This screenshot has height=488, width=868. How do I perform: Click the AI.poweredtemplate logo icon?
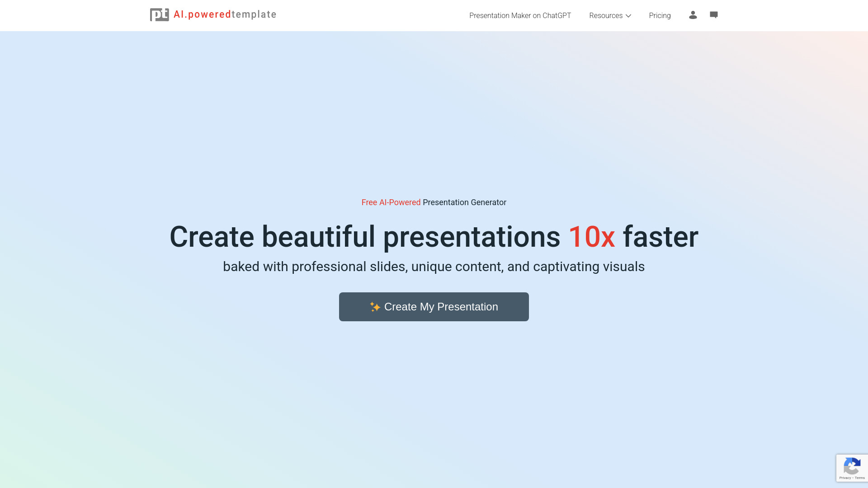159,14
